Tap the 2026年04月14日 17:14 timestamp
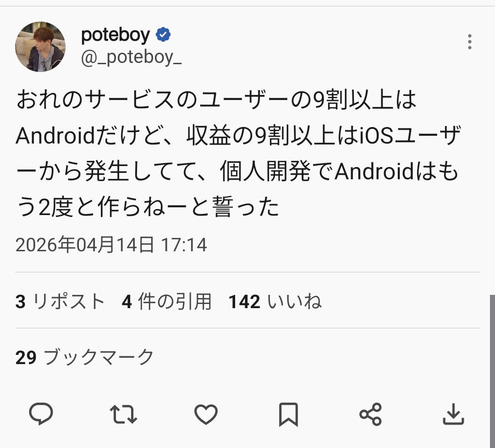495x448 pixels. (x=111, y=245)
